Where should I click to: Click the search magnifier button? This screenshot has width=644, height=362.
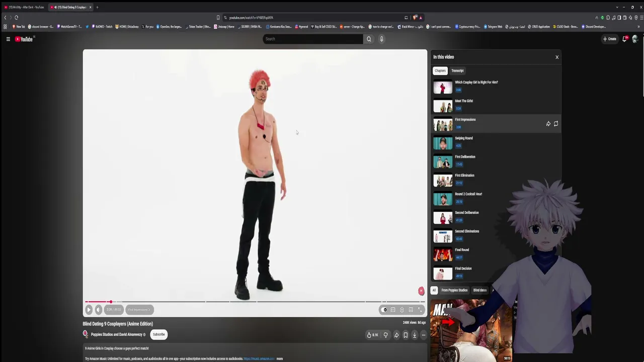(x=369, y=39)
